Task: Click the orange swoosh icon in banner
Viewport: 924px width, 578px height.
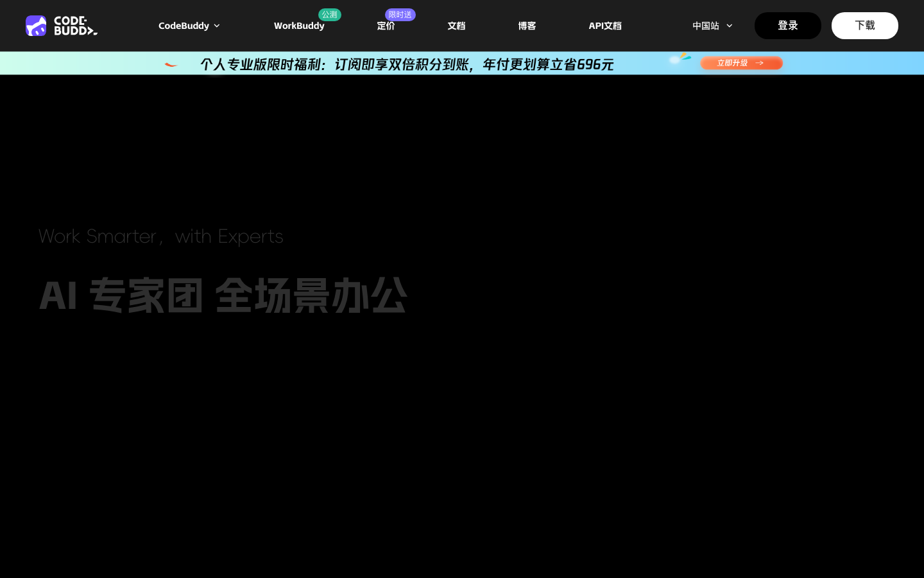Action: (171, 64)
